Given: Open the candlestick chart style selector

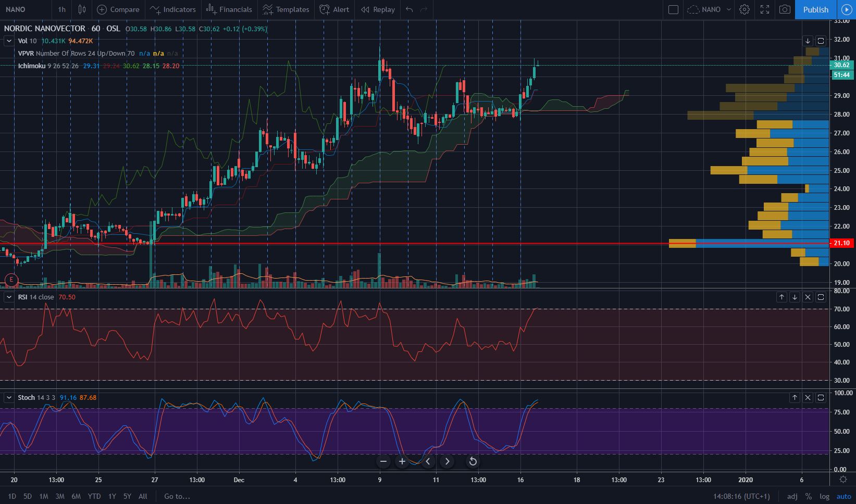Looking at the screenshot, I should coord(82,9).
